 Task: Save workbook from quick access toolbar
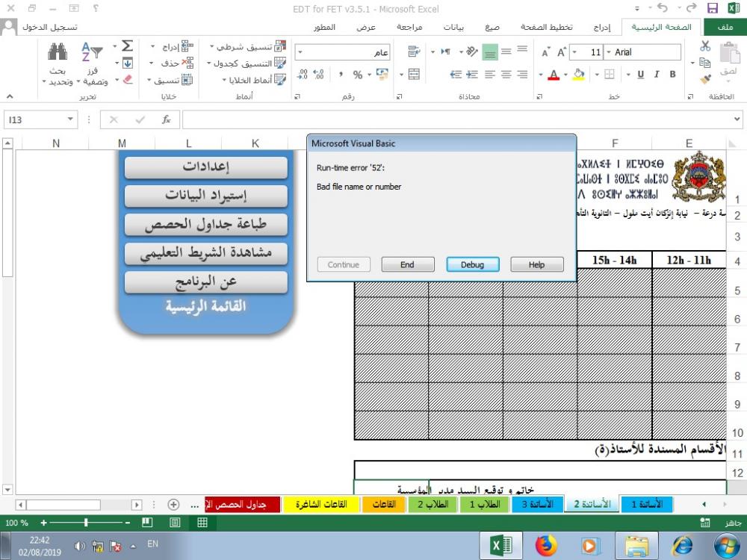click(x=712, y=8)
